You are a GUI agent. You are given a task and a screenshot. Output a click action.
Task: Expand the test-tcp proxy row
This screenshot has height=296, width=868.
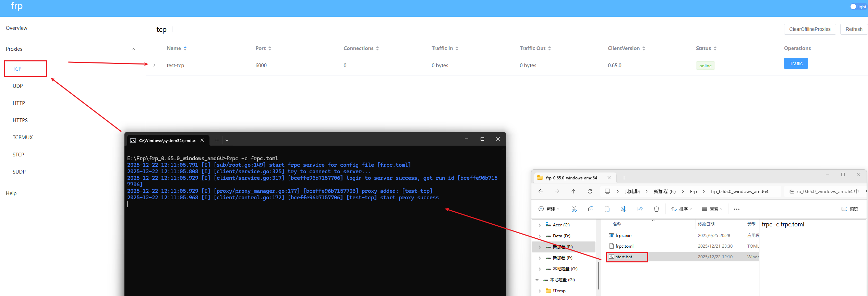tap(154, 65)
